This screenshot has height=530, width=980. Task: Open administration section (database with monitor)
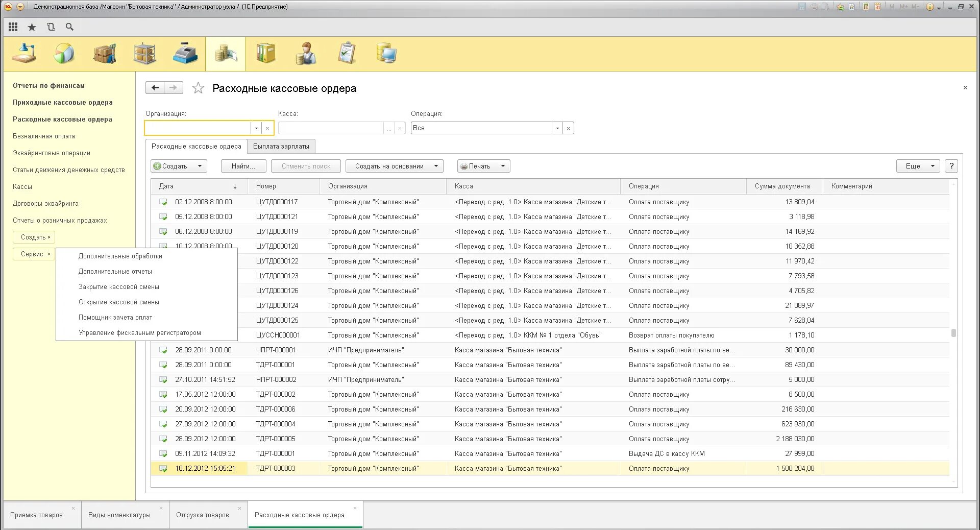386,54
